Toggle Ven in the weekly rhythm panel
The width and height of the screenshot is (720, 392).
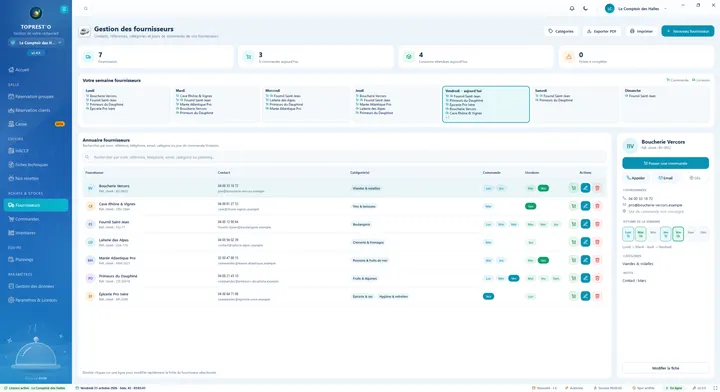[x=678, y=234]
